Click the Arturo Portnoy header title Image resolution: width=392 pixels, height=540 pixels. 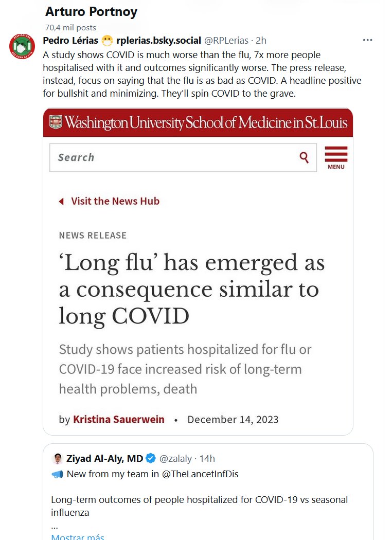[92, 11]
